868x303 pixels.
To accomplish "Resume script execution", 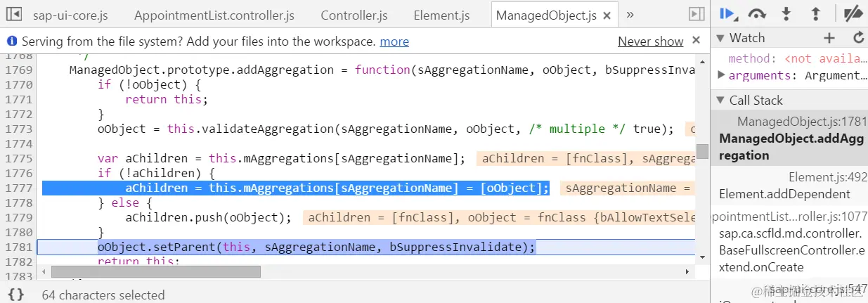I will (x=728, y=13).
